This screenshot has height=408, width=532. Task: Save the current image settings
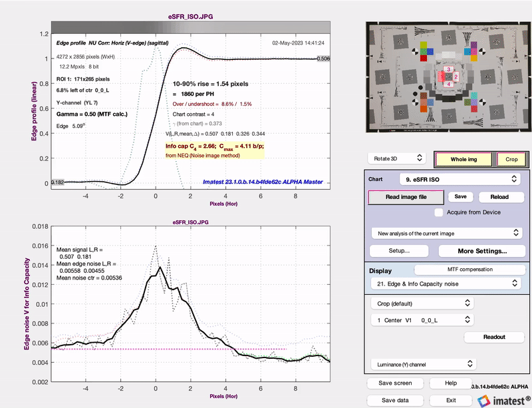click(460, 197)
